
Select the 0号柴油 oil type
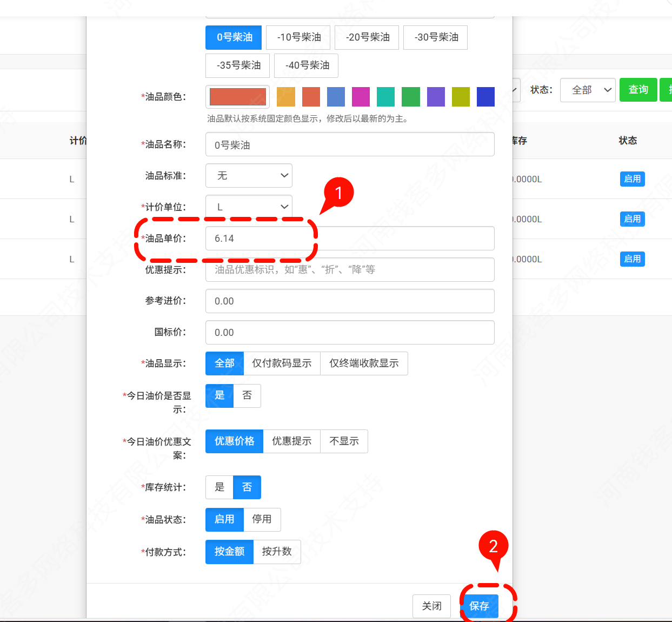(x=234, y=37)
